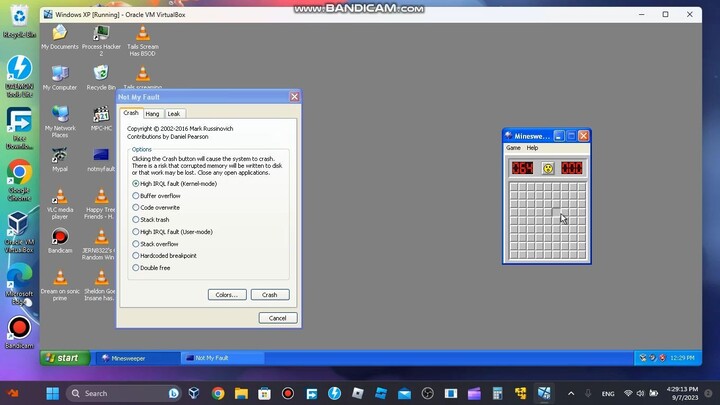The width and height of the screenshot is (720, 405).
Task: Select Stack trash crash option
Action: tap(151, 219)
